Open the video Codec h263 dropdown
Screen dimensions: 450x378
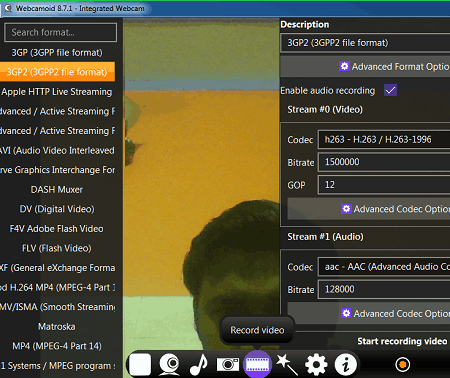point(384,139)
